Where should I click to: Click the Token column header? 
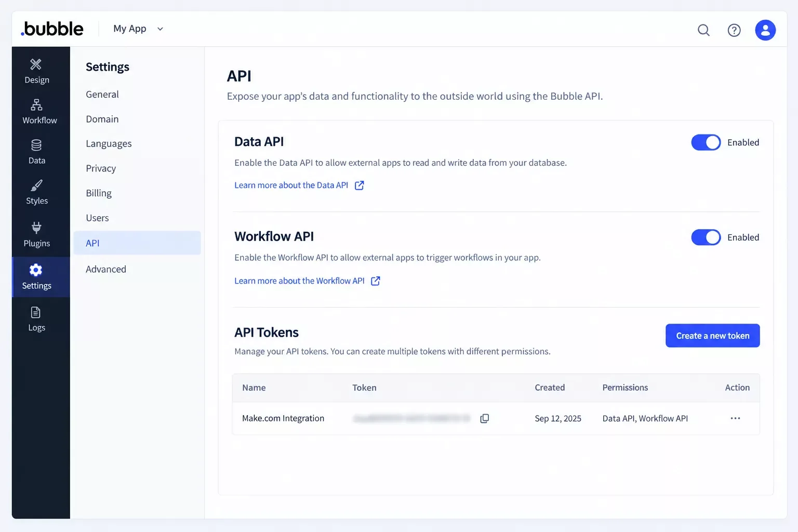pos(364,388)
